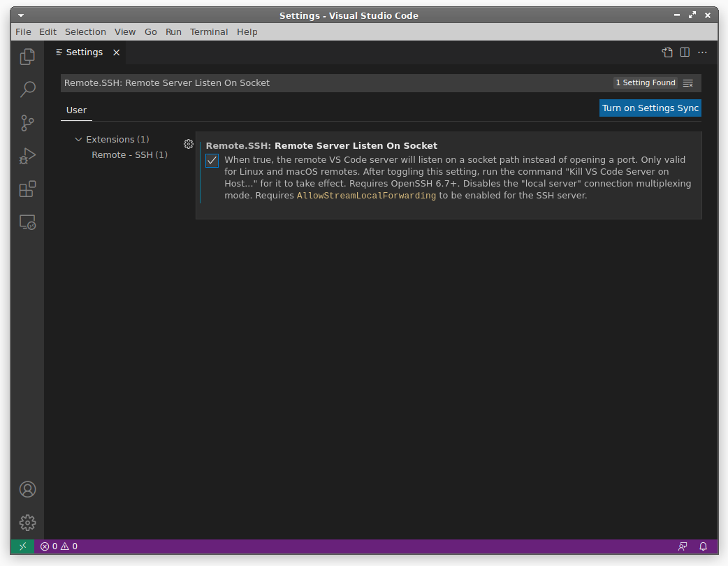728x566 pixels.
Task: Open the Go menu
Action: click(151, 32)
